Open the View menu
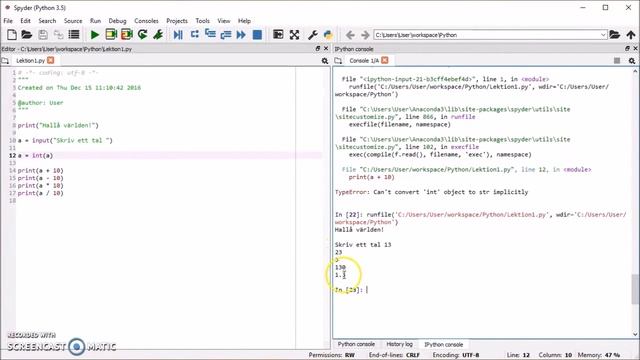 (224, 21)
